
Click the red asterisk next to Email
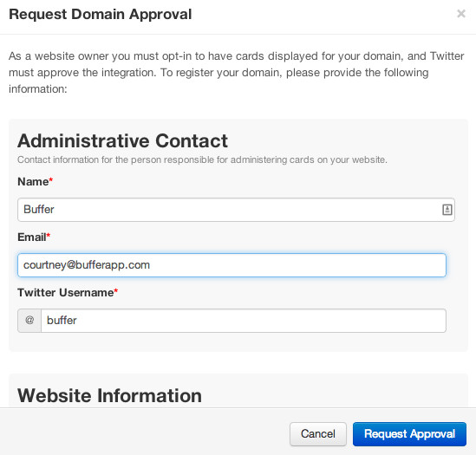[49, 236]
